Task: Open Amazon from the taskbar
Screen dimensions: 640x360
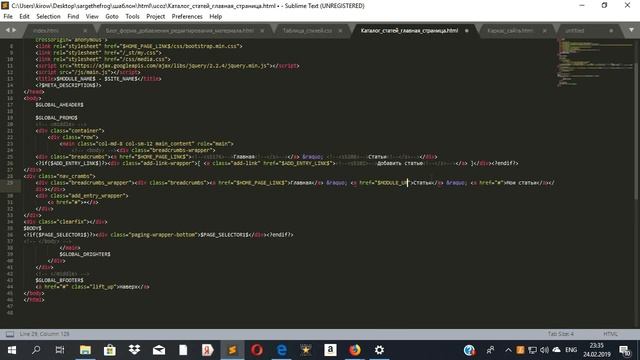Action: point(330,350)
